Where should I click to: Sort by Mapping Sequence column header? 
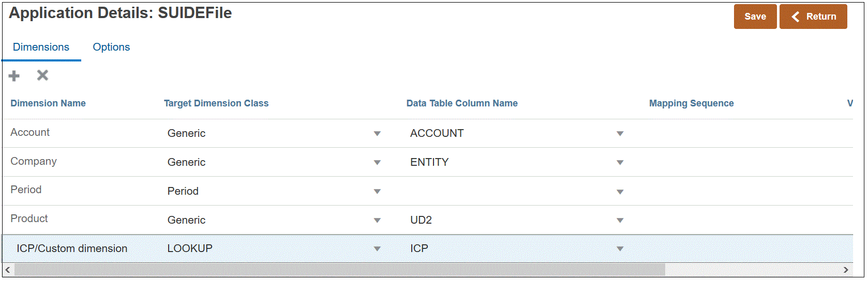coord(691,103)
